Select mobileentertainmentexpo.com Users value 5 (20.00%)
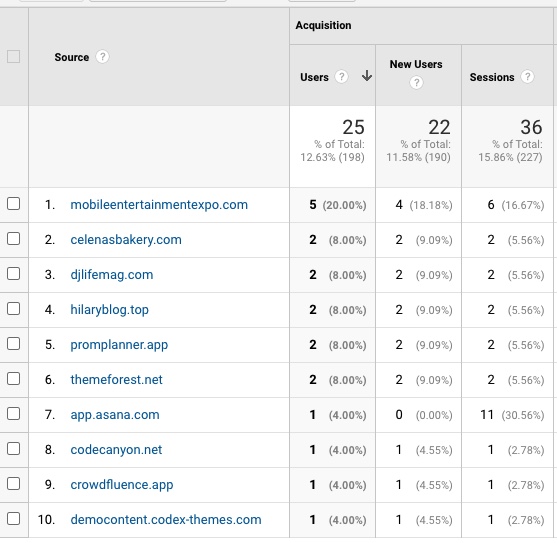 [x=337, y=205]
